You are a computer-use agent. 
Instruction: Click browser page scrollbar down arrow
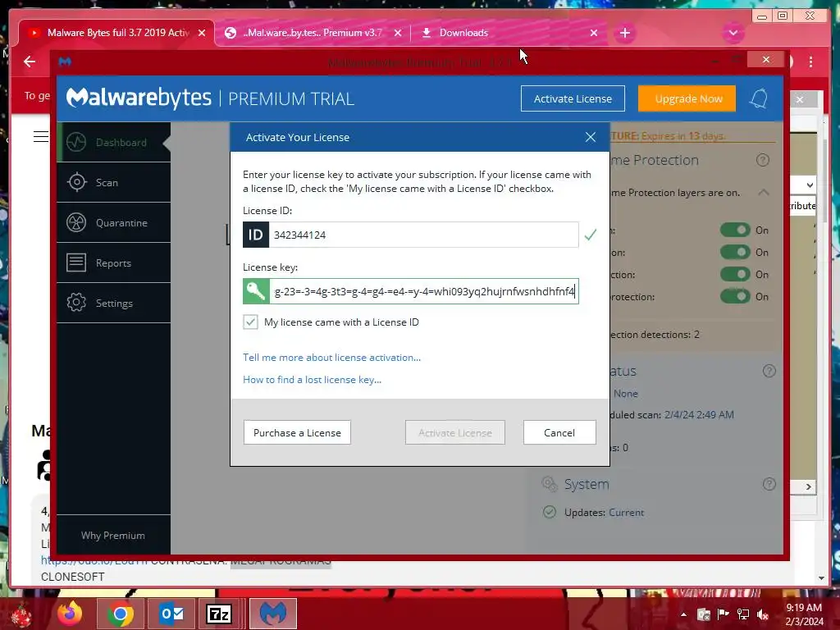[821, 578]
